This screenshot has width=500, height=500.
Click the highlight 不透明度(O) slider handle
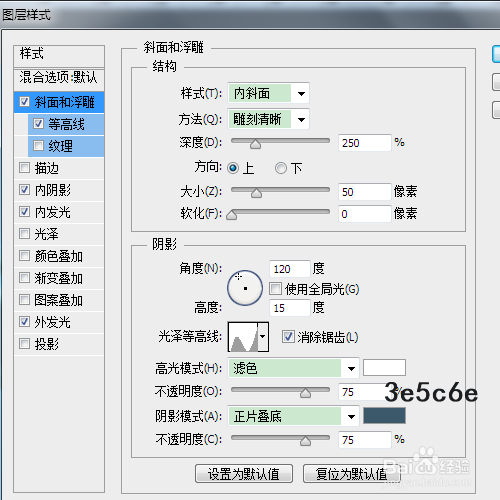[305, 393]
